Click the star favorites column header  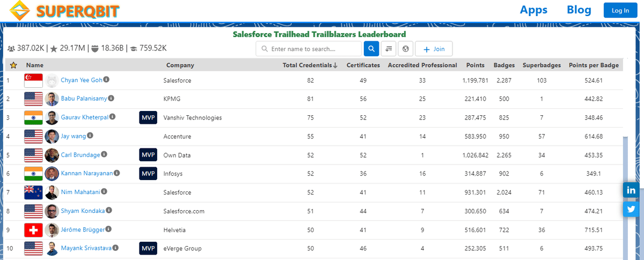coord(13,65)
